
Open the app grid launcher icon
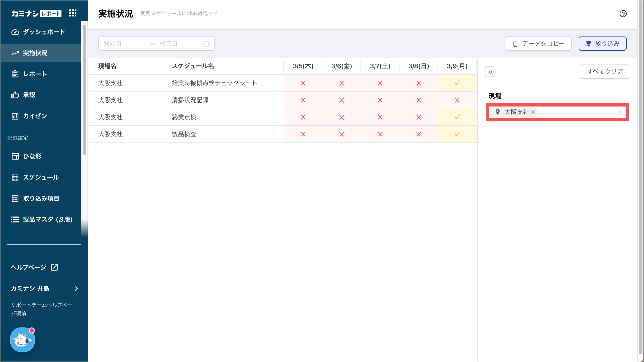[x=73, y=13]
